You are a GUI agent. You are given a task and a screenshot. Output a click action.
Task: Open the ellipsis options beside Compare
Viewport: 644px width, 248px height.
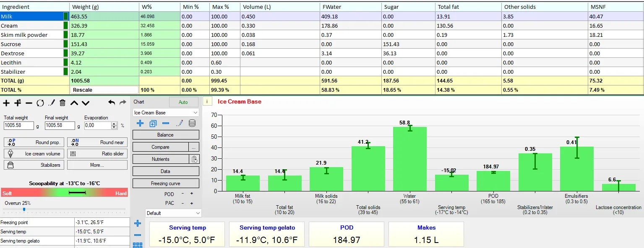[194, 147]
